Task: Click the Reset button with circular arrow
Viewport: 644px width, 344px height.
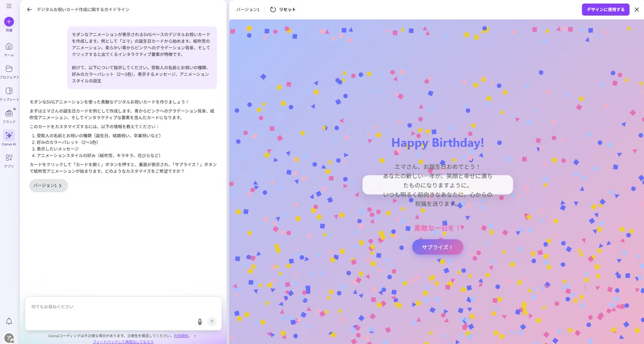Action: [283, 10]
